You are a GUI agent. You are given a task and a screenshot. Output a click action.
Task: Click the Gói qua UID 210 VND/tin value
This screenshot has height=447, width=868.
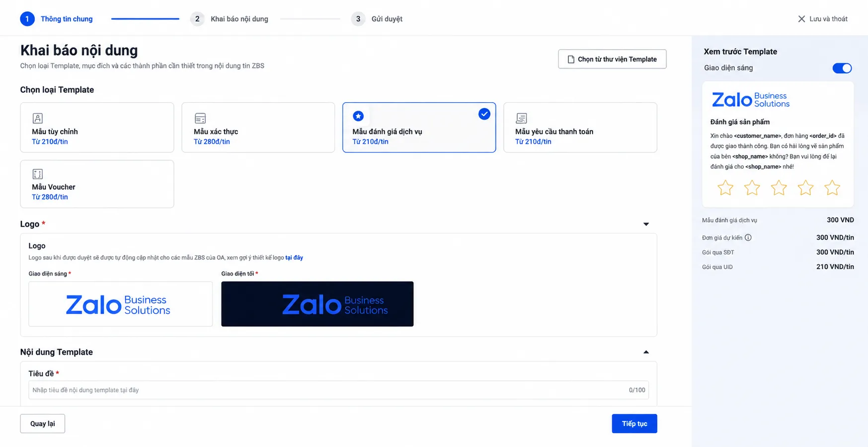point(835,267)
